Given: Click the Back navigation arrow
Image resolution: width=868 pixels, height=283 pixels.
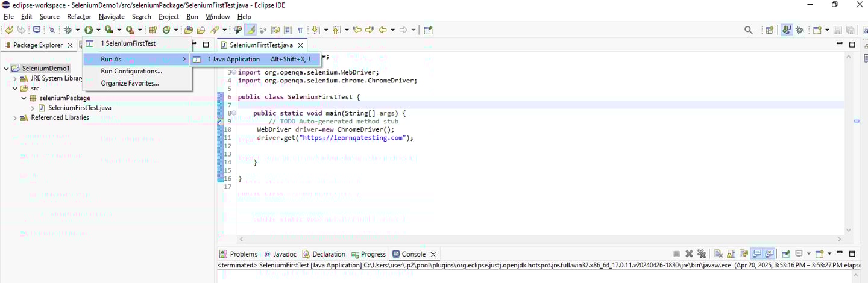Looking at the screenshot, I should coord(382,30).
